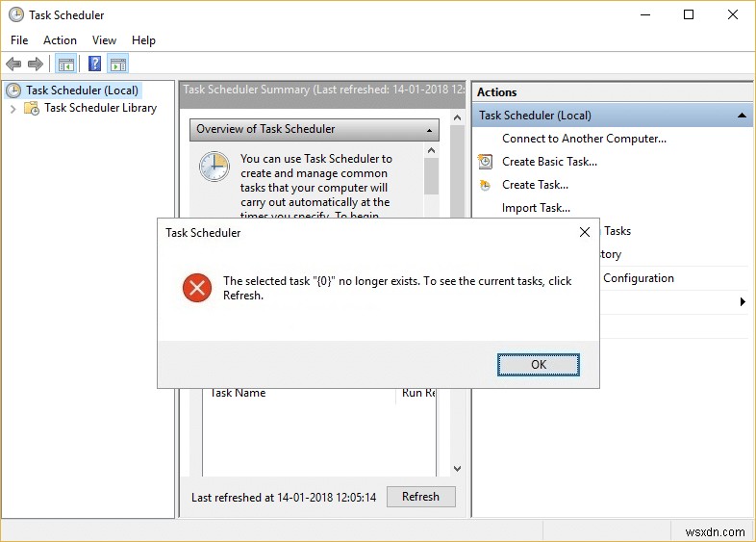Open the File menu
Viewport: 756px width, 542px height.
tap(19, 40)
